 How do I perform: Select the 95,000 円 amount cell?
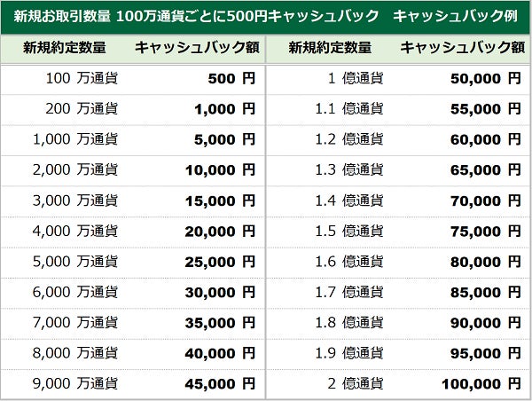486,353
